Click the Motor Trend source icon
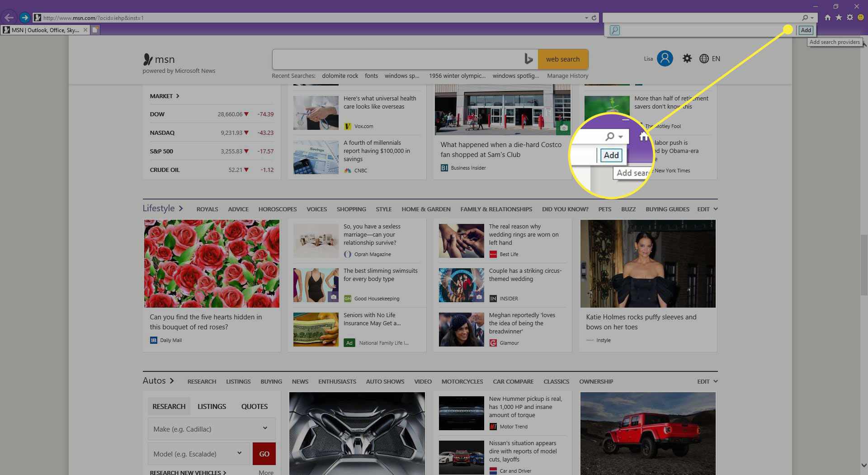The width and height of the screenshot is (868, 475). pos(493,427)
